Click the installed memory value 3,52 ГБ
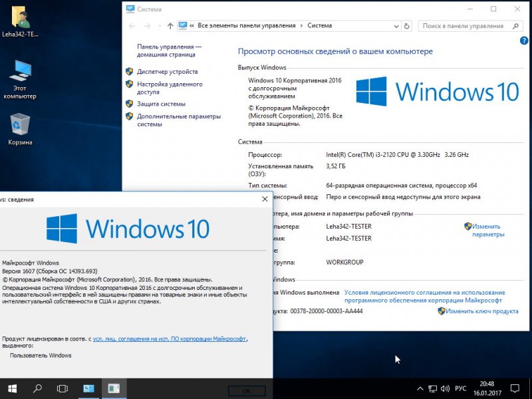Image resolution: width=532 pixels, height=399 pixels. (336, 166)
